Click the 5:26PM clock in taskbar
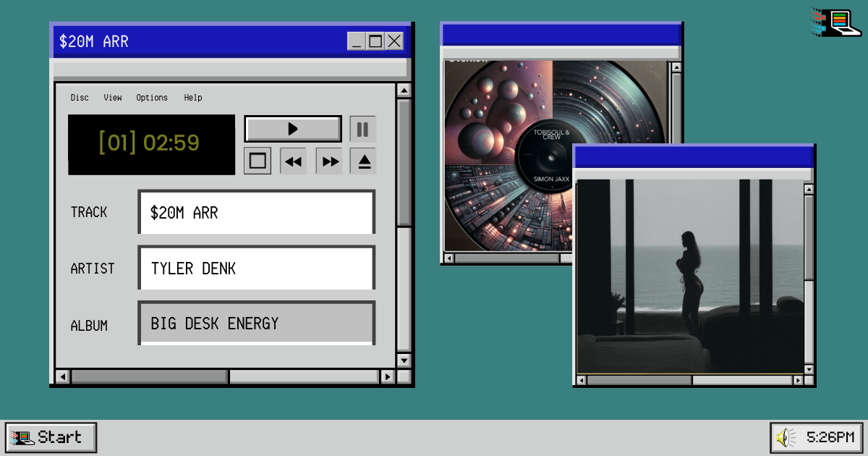Viewport: 868px width, 456px height. [x=830, y=437]
